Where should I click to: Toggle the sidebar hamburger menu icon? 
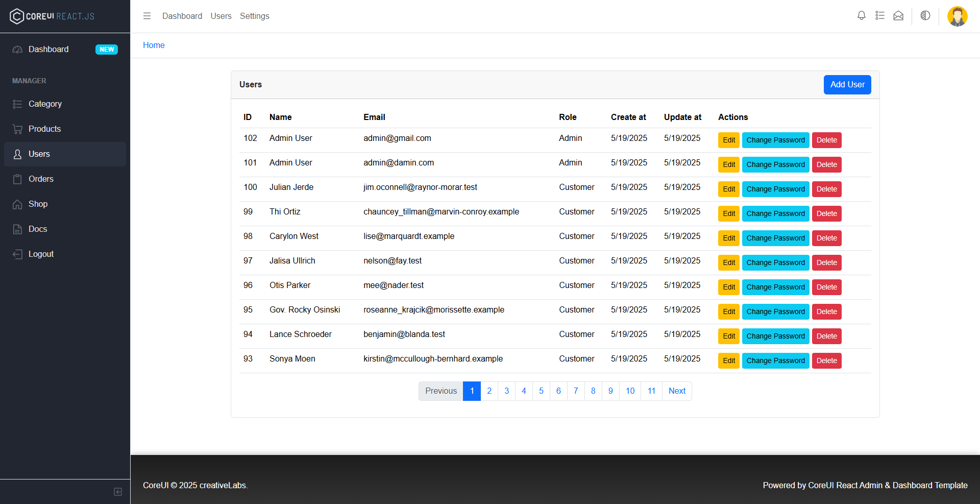[147, 16]
